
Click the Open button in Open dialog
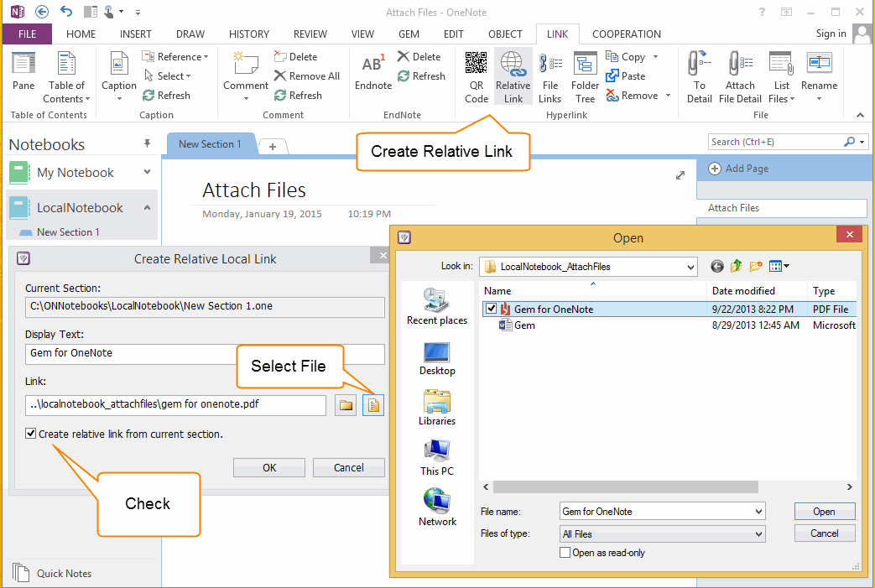(x=824, y=511)
